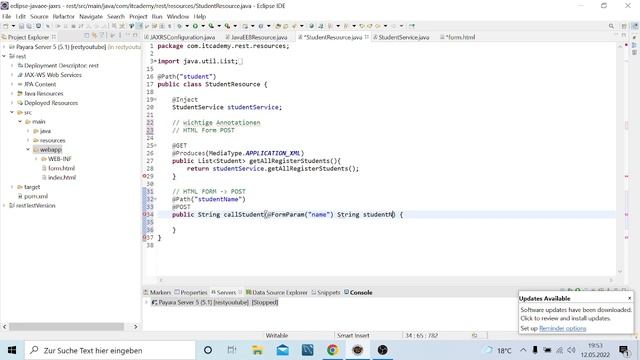The width and height of the screenshot is (640, 360).
Task: Toggle fold of import block at line 3
Action: tap(155, 61)
